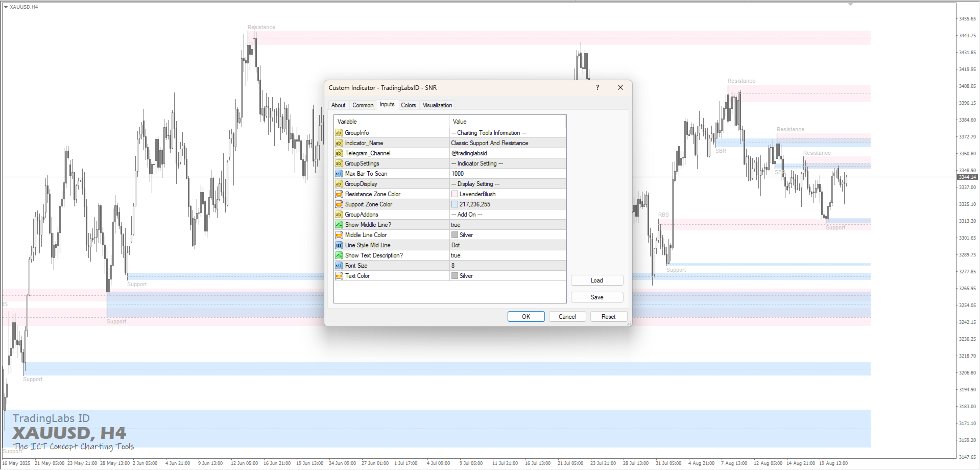Switch to the About tab
The height and width of the screenshot is (470, 980).
tap(338, 105)
